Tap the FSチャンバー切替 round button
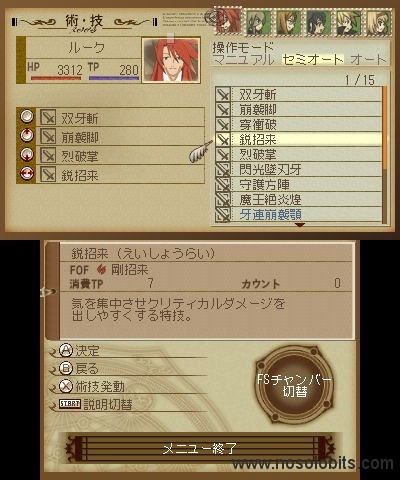The height and width of the screenshot is (480, 400). (x=294, y=385)
